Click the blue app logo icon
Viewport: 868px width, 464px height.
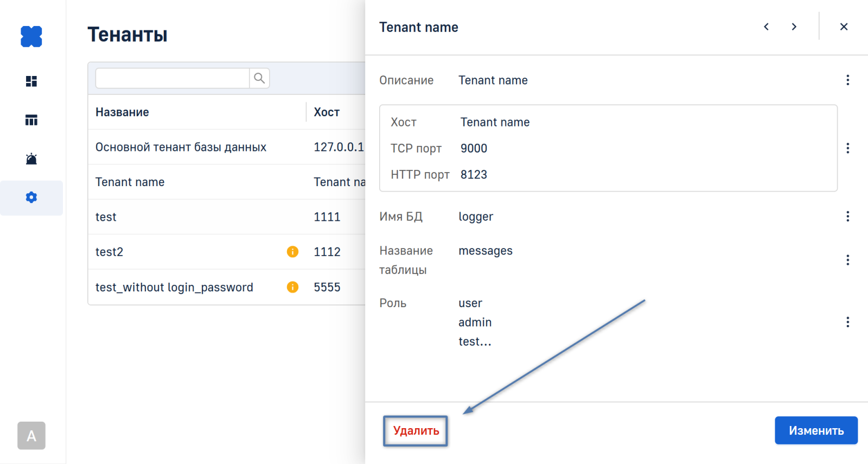point(31,36)
